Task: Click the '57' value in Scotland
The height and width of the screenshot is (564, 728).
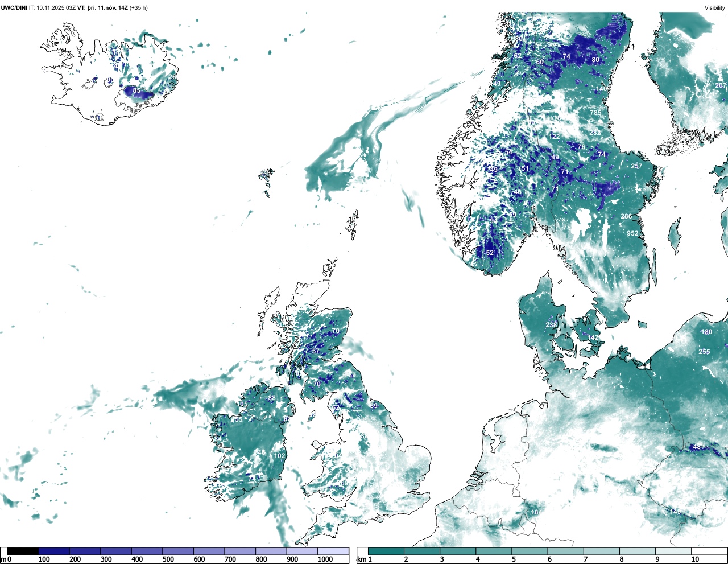Action: tap(316, 351)
